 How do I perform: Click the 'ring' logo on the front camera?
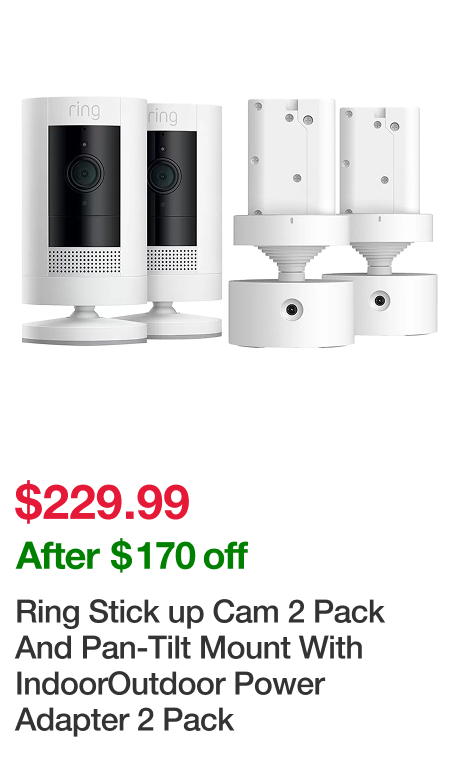click(x=84, y=111)
